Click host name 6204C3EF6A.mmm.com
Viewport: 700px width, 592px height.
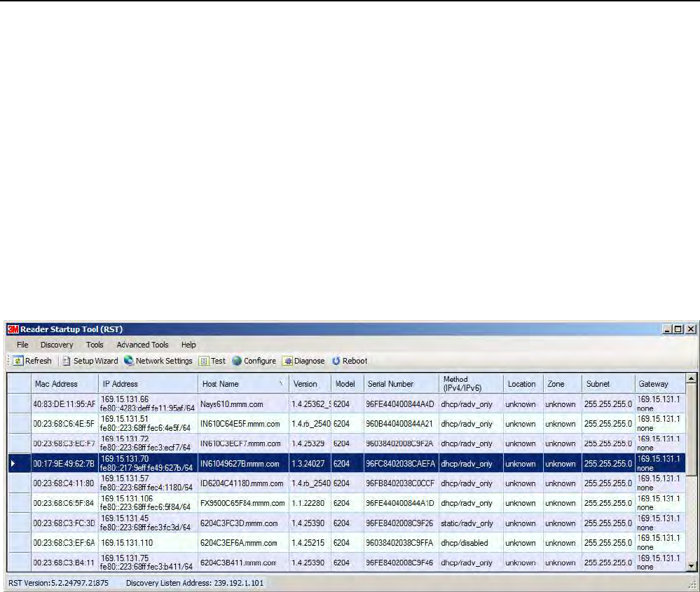click(239, 542)
